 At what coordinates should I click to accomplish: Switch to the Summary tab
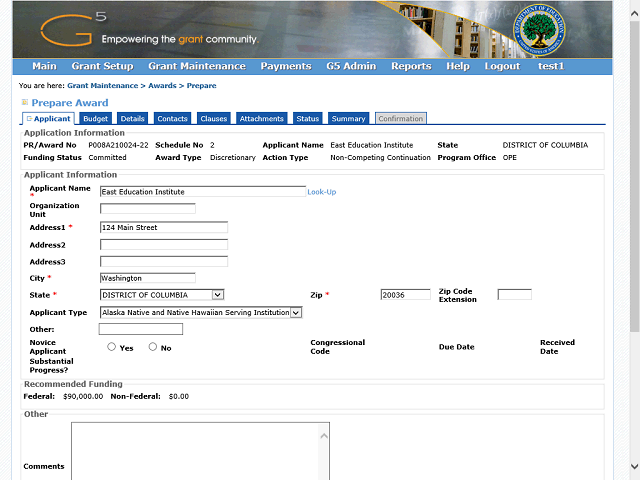coord(348,118)
